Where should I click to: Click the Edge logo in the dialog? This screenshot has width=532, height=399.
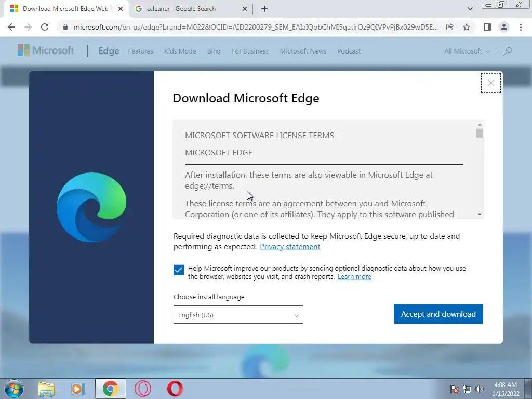[x=91, y=207]
